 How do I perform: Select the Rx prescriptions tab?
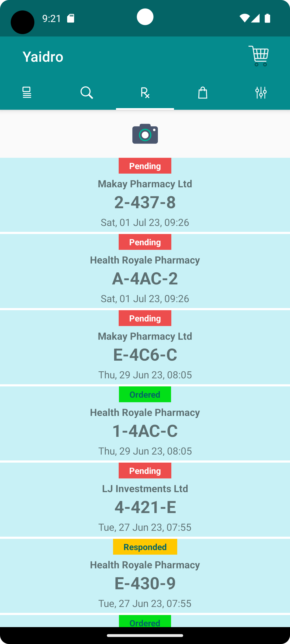point(145,93)
